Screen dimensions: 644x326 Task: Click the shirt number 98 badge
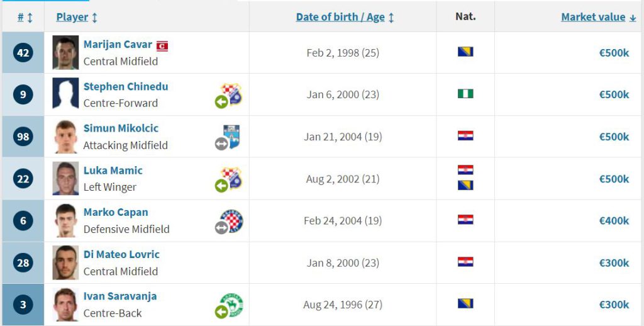pyautogui.click(x=23, y=136)
